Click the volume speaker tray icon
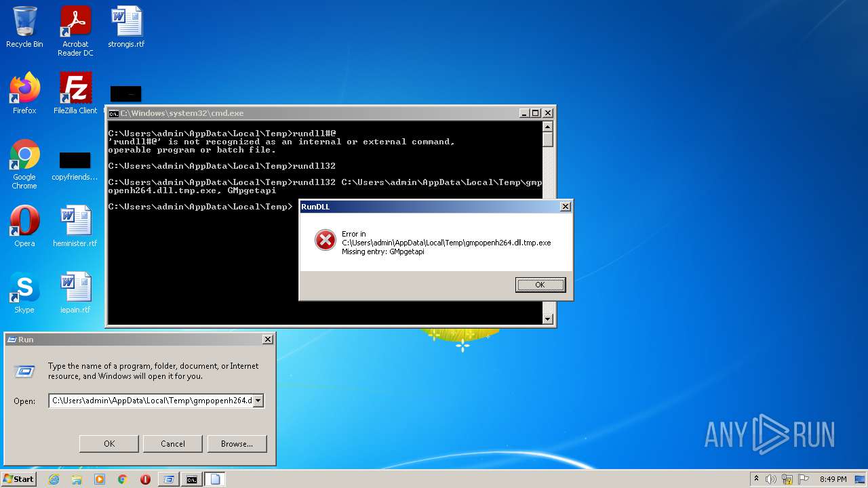868x488 pixels. click(771, 479)
